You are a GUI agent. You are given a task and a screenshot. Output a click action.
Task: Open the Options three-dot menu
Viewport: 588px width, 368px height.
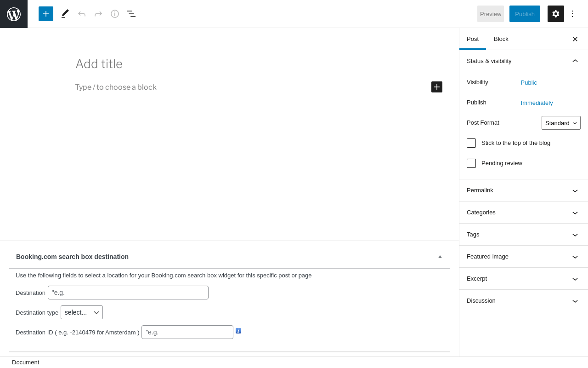(572, 14)
